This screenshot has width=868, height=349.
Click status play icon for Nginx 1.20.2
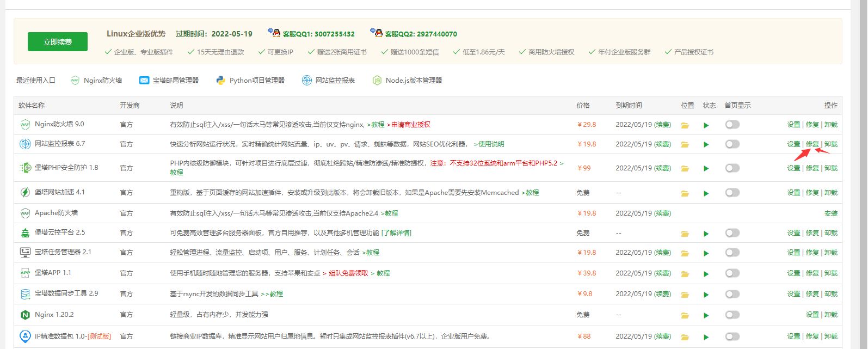(706, 315)
